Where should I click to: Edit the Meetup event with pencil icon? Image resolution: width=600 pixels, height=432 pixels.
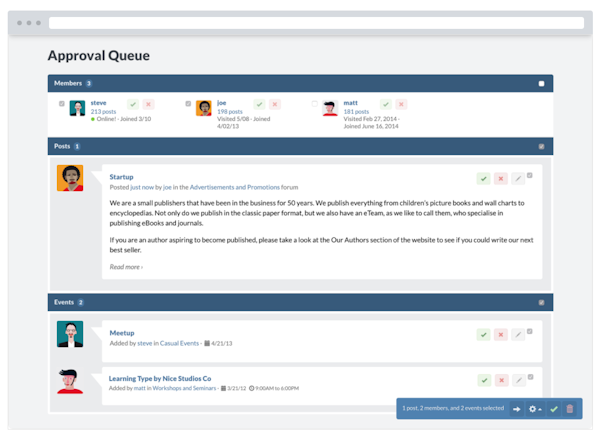tap(518, 335)
